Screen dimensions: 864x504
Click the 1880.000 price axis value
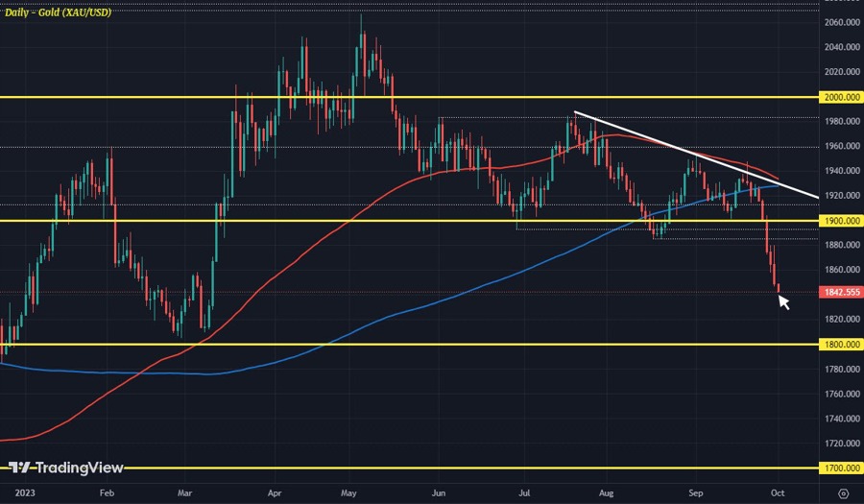tap(843, 245)
